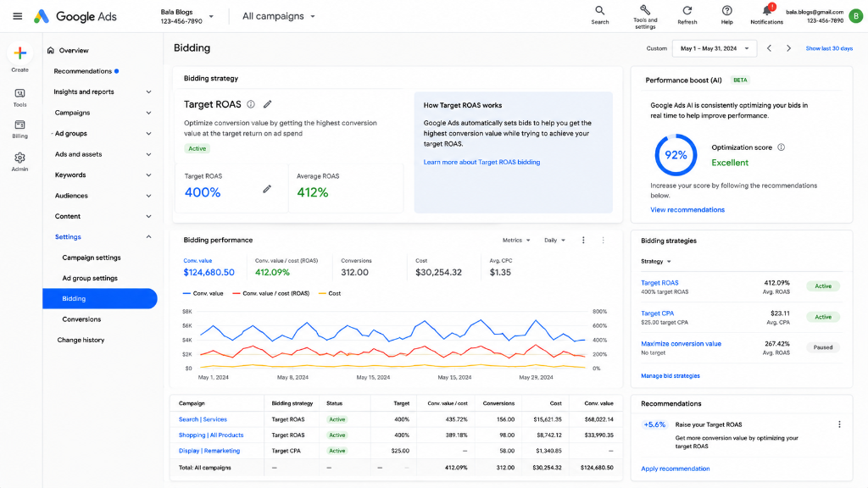The height and width of the screenshot is (488, 868).
Task: Open Search | Services campaign
Action: click(203, 419)
